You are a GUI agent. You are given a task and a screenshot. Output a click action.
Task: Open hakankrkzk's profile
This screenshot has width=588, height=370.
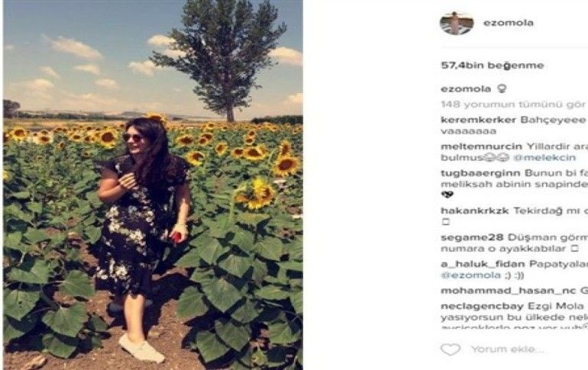click(x=475, y=211)
